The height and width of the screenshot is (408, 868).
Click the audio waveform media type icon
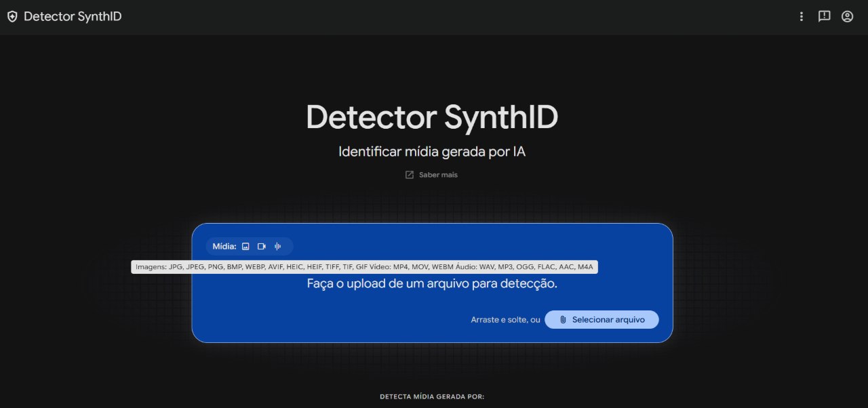[x=277, y=247]
